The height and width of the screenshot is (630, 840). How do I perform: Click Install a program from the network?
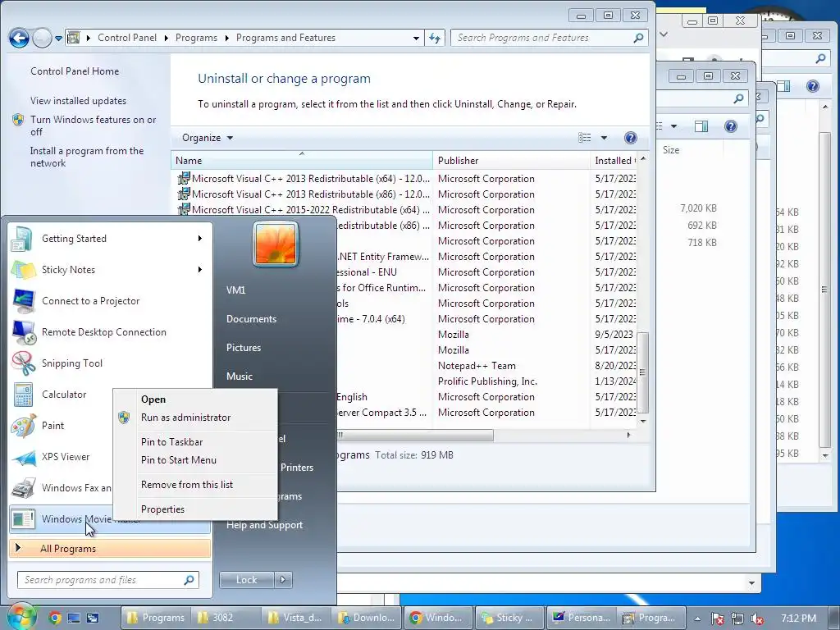87,157
